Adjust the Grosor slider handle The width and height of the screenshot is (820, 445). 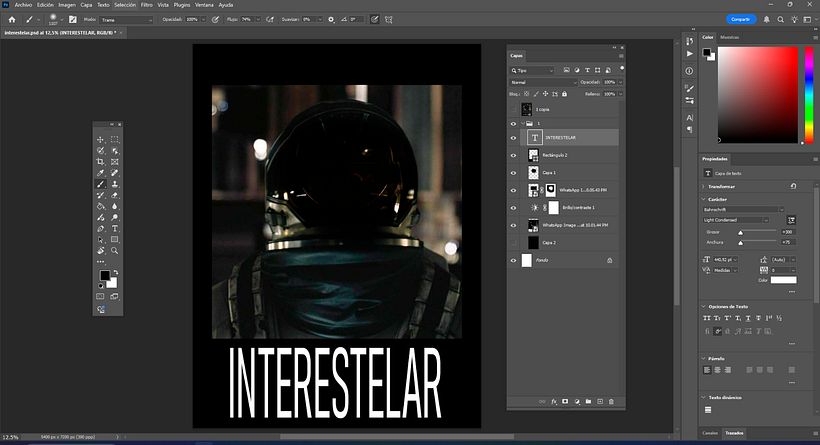point(740,232)
